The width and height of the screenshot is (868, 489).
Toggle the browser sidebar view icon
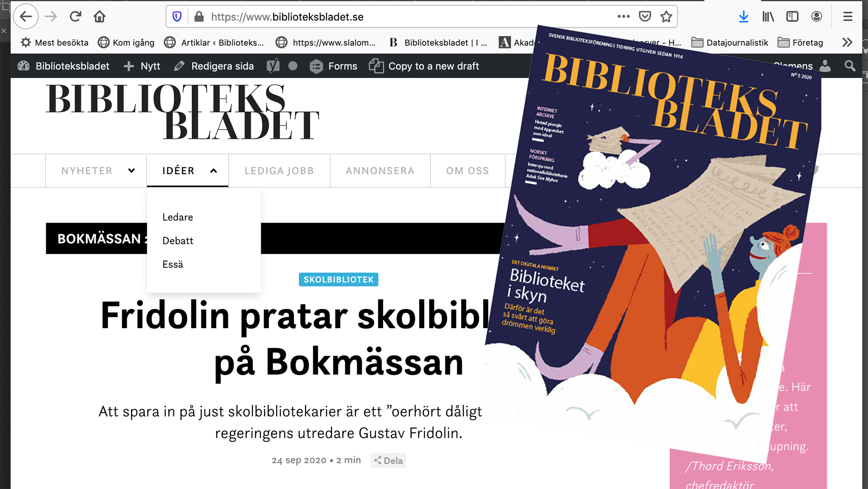point(792,17)
